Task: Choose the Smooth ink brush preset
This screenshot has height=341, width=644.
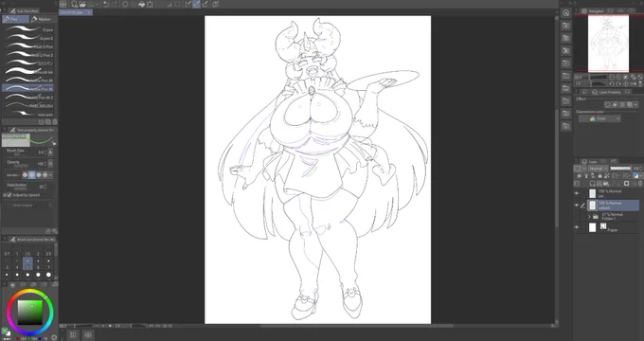Action: pos(28,72)
